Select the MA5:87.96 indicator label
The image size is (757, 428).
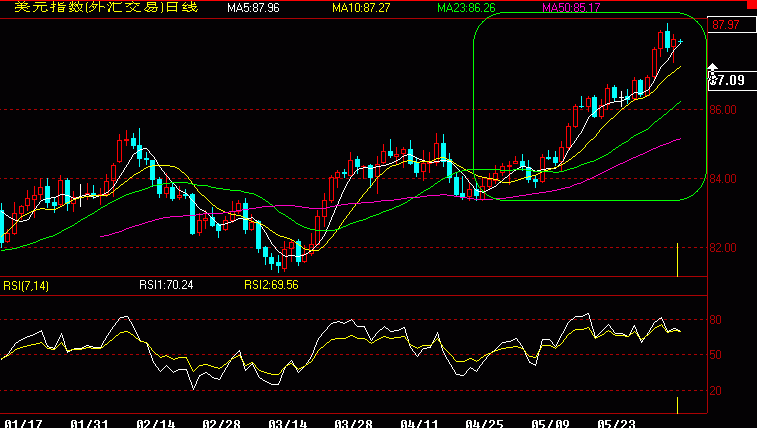253,8
